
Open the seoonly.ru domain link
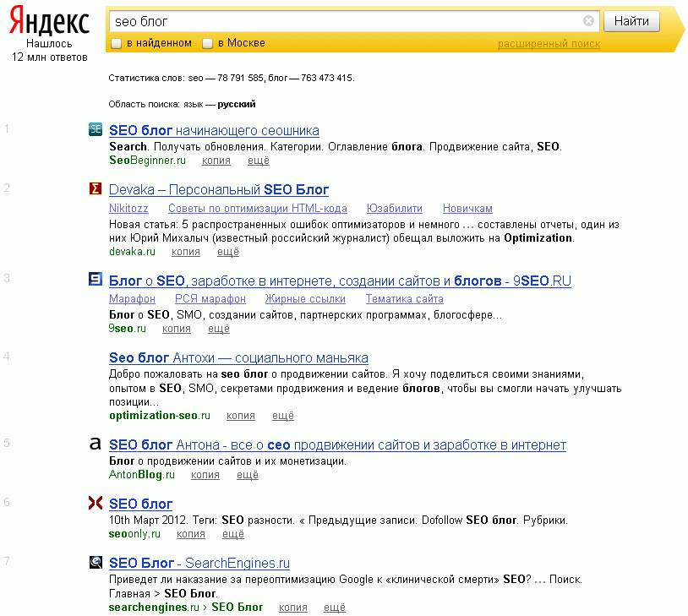tap(134, 534)
